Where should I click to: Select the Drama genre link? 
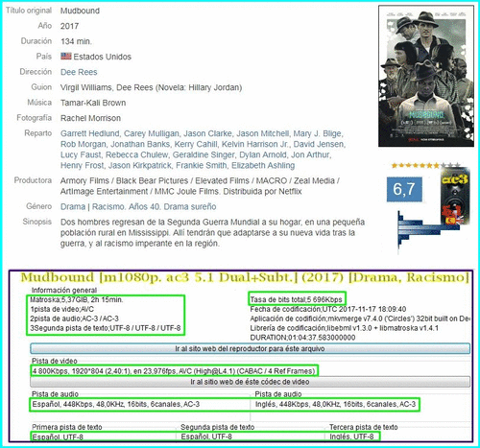click(x=73, y=206)
